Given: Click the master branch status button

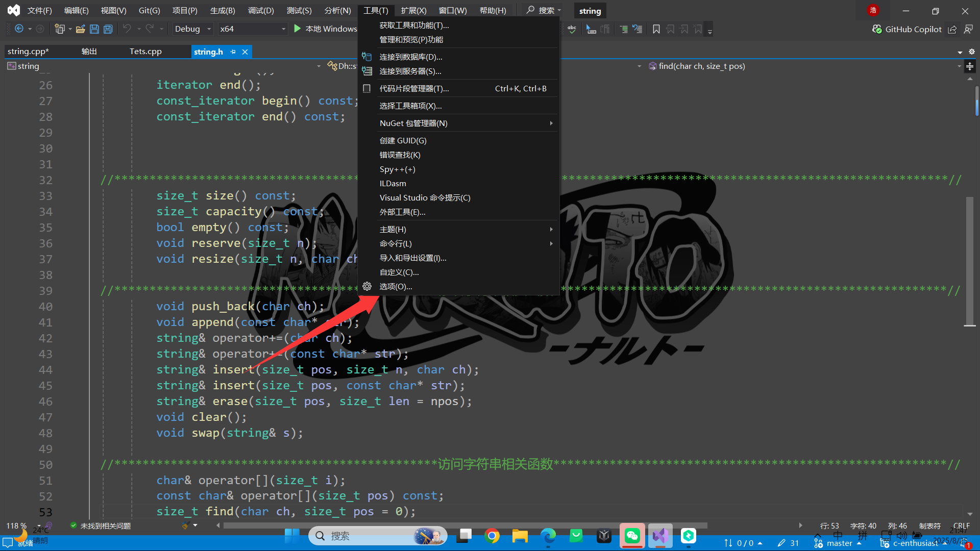Looking at the screenshot, I should (839, 543).
